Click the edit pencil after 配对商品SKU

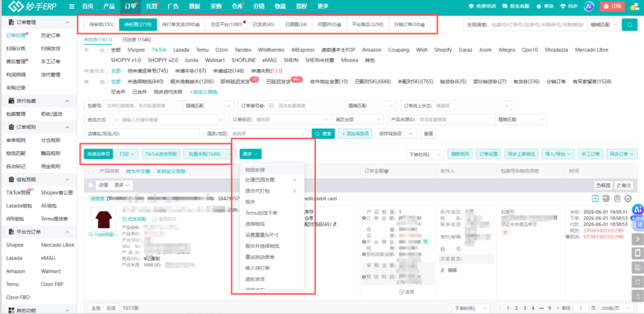[335, 224]
